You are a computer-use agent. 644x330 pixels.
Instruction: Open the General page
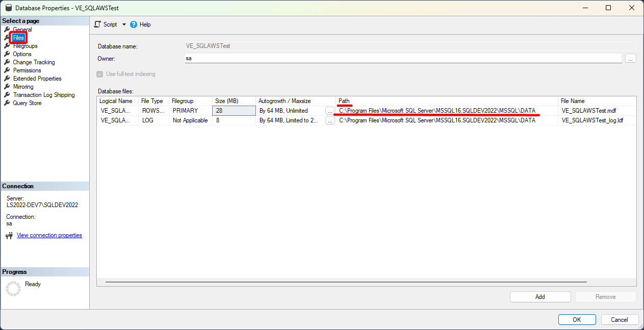(22, 30)
